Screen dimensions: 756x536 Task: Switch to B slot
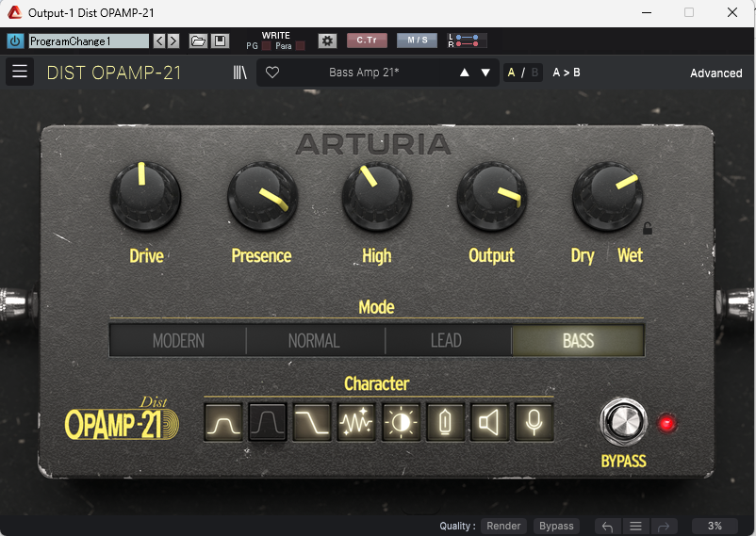534,73
